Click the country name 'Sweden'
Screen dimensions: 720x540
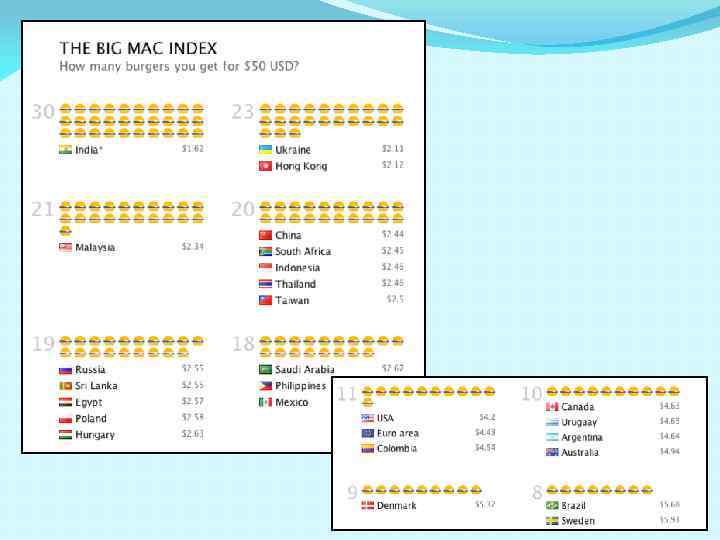click(578, 521)
